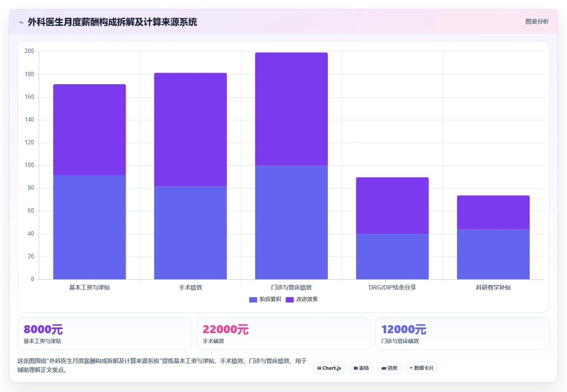567x392 pixels.
Task: Click y-axis tick label 200
Action: pos(29,51)
